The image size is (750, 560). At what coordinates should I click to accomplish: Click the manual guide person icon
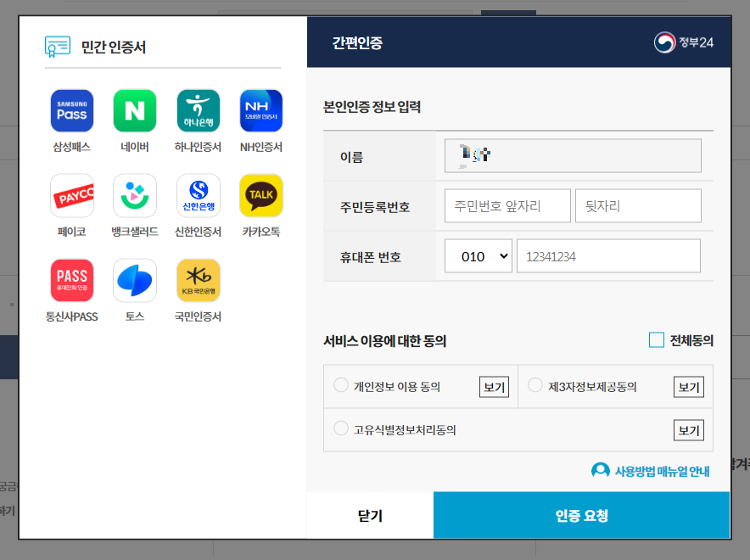tap(601, 471)
